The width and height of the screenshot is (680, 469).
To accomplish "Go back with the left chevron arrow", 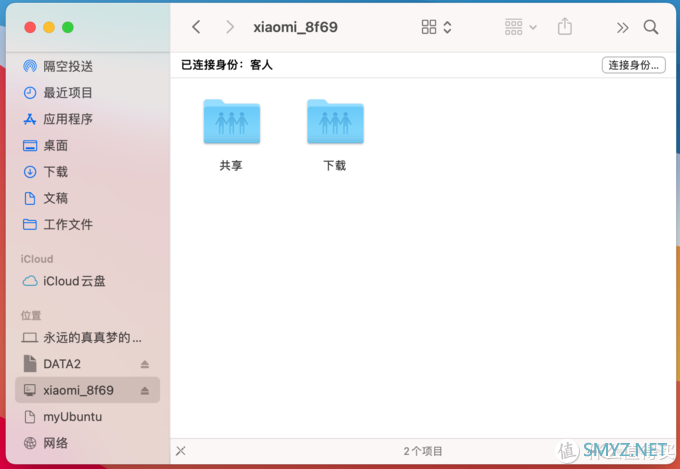I will (x=196, y=27).
